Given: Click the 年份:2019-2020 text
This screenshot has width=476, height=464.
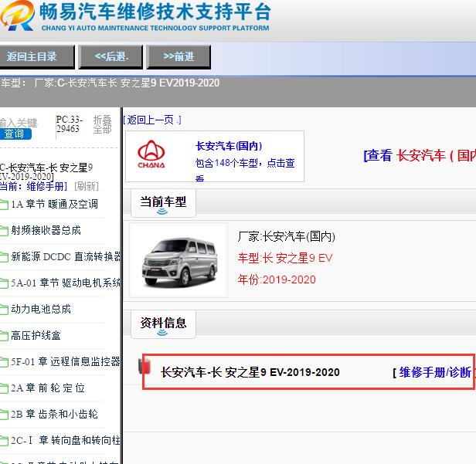Looking at the screenshot, I should point(277,279).
